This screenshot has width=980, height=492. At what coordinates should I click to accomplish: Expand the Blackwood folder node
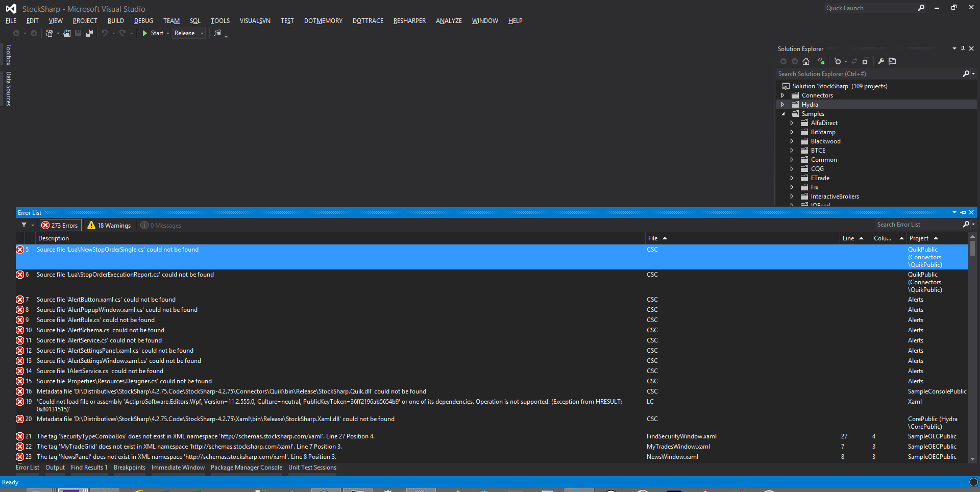point(792,141)
